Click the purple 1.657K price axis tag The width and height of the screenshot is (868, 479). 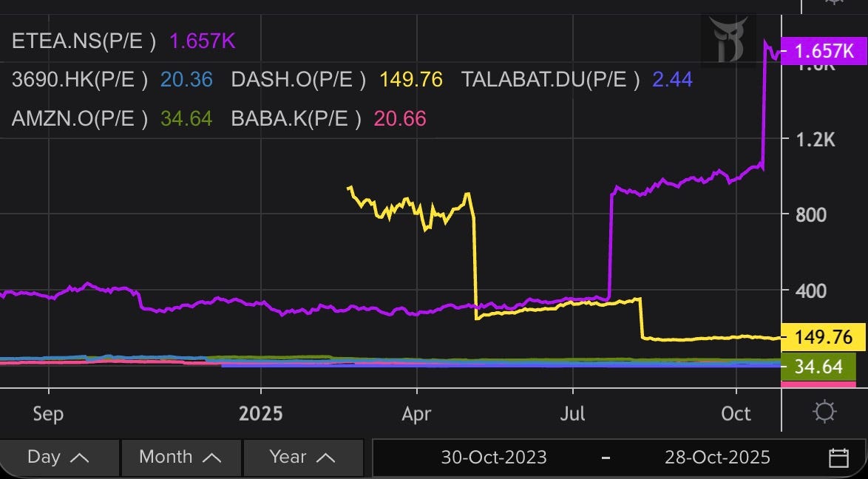tap(823, 51)
